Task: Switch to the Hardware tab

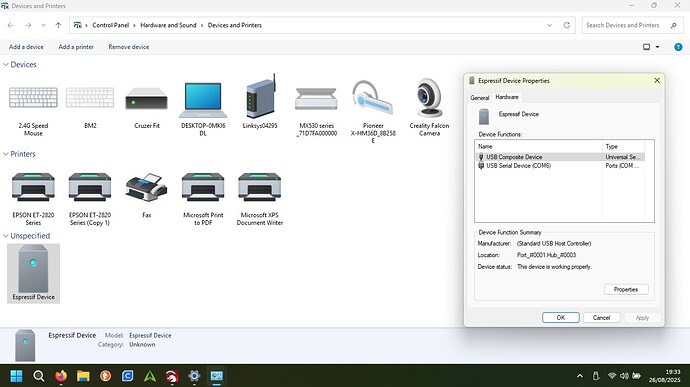Action: (506, 97)
